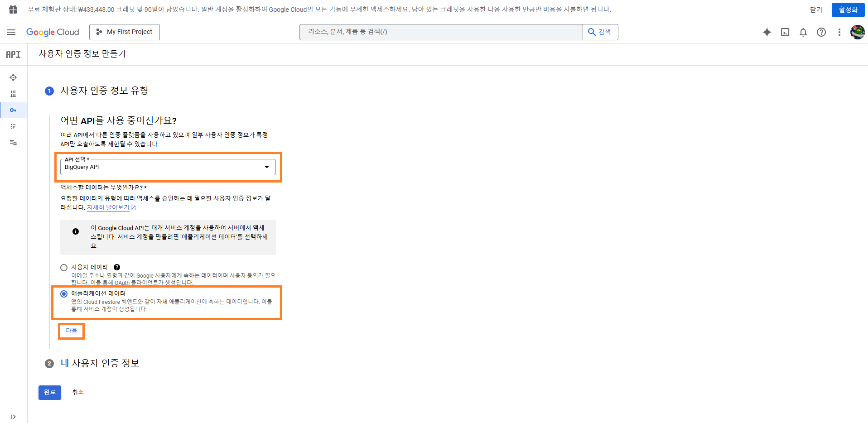The height and width of the screenshot is (423, 868).
Task: Dismiss the trial banner with 닫기
Action: pos(816,10)
